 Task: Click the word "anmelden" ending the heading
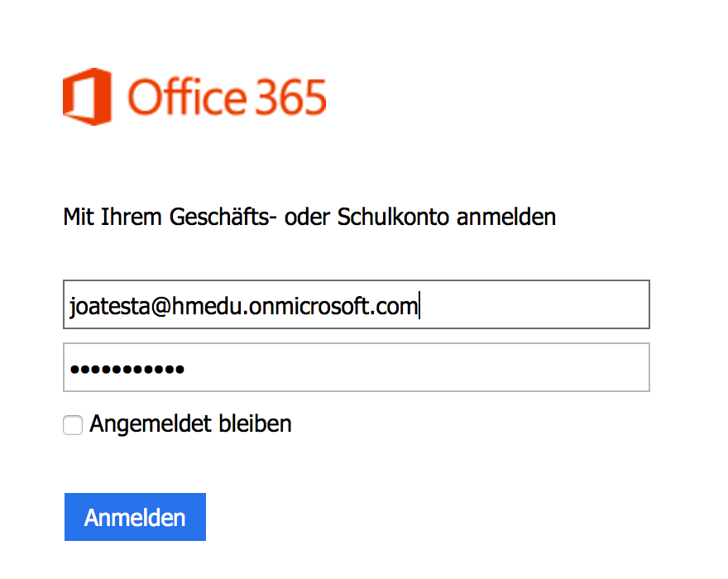(x=506, y=217)
